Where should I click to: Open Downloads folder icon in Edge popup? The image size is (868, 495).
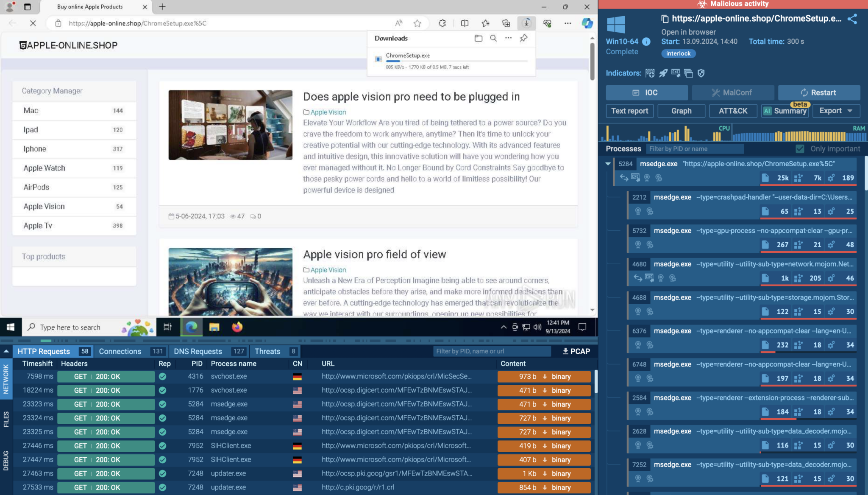[x=478, y=38]
